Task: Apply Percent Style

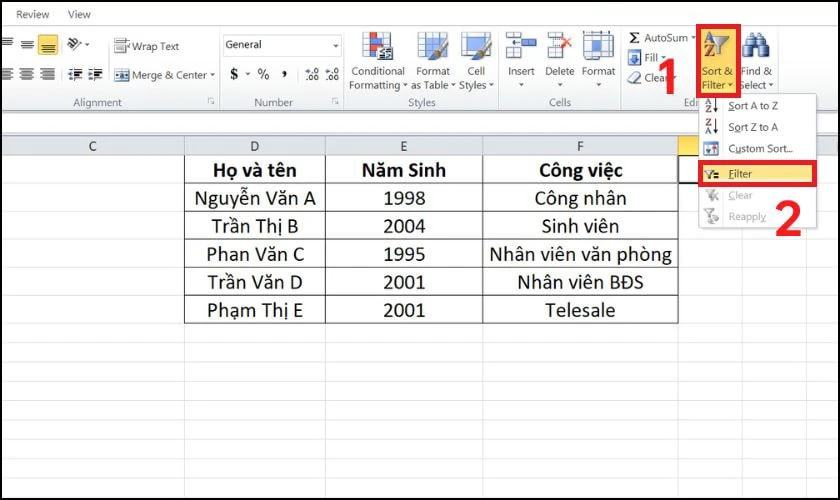Action: tap(263, 74)
